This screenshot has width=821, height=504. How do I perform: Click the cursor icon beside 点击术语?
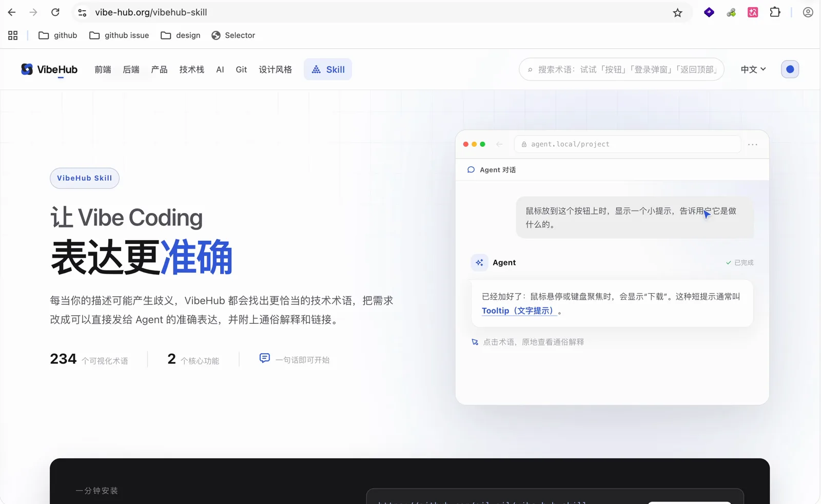[475, 342]
